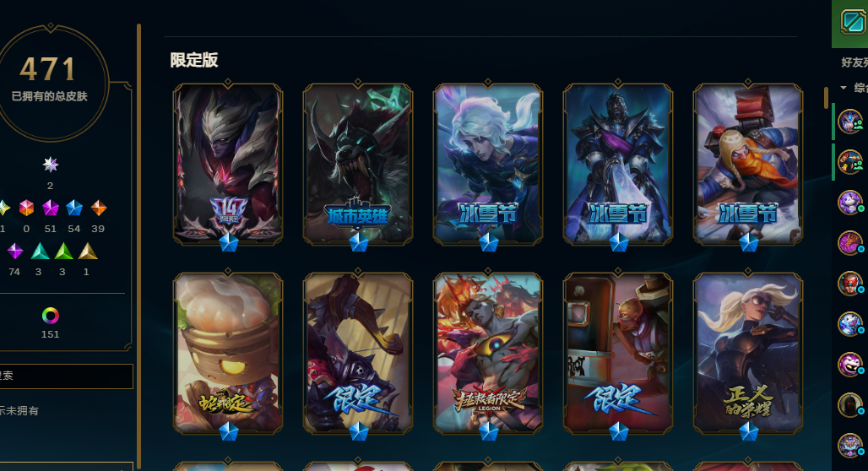Open first friend avatar with green bar
868x471 pixels.
(x=850, y=122)
